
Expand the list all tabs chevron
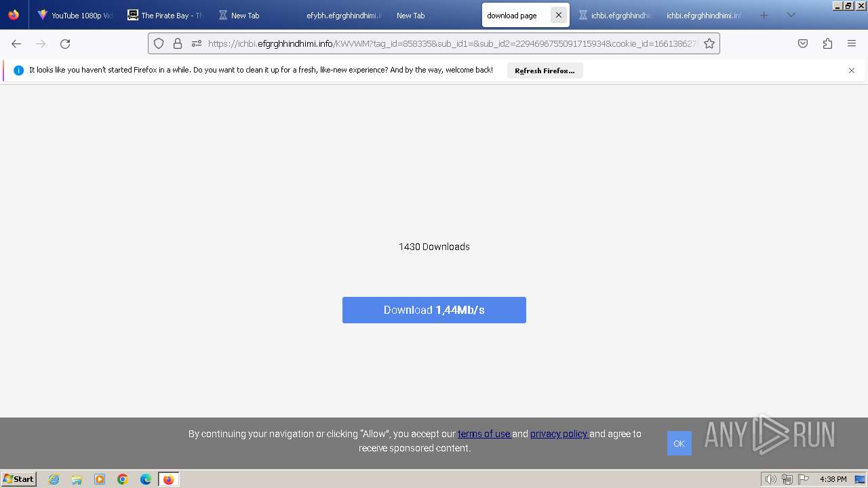pyautogui.click(x=791, y=15)
